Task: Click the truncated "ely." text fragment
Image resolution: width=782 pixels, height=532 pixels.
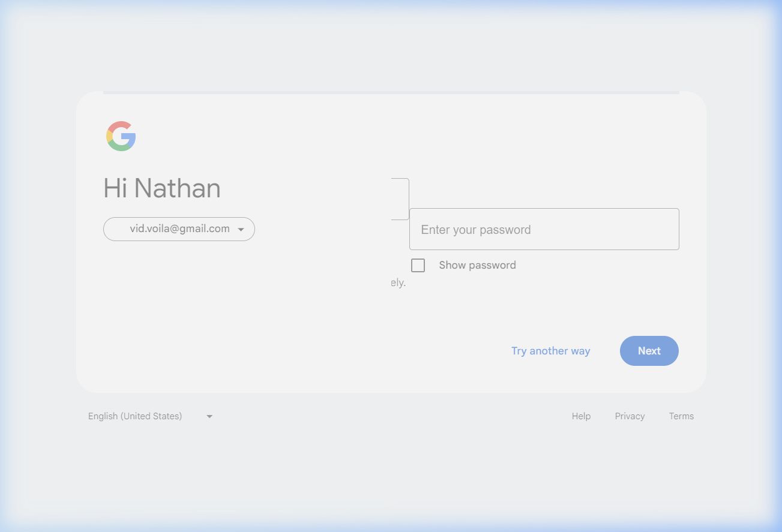Action: click(x=398, y=283)
